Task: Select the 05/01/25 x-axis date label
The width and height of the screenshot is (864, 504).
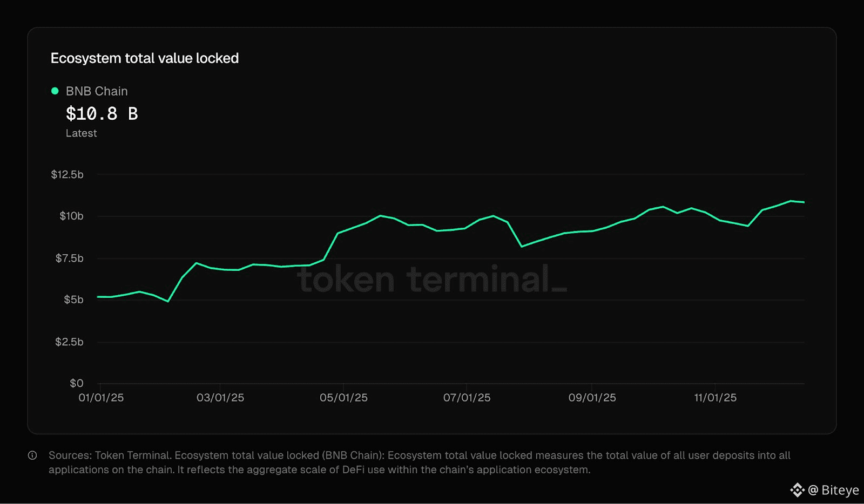Action: pos(343,398)
